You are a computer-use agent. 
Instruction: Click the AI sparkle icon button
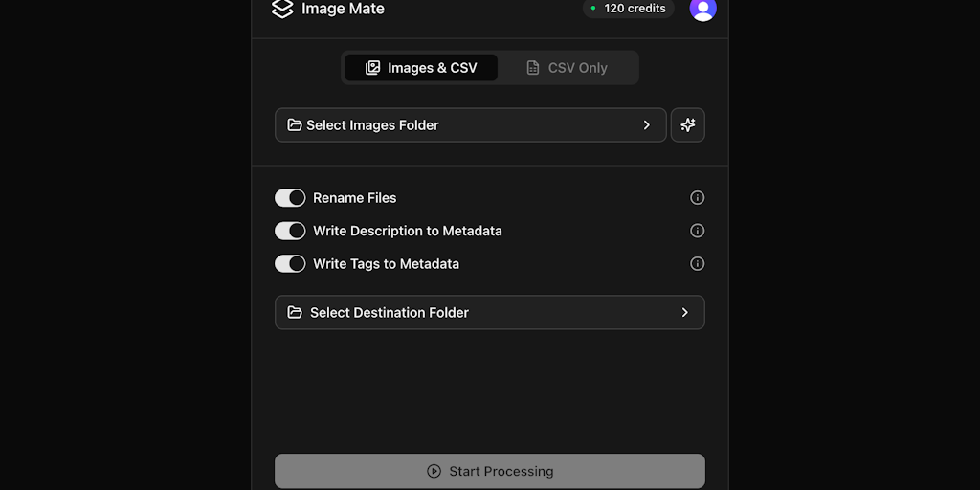tap(688, 125)
